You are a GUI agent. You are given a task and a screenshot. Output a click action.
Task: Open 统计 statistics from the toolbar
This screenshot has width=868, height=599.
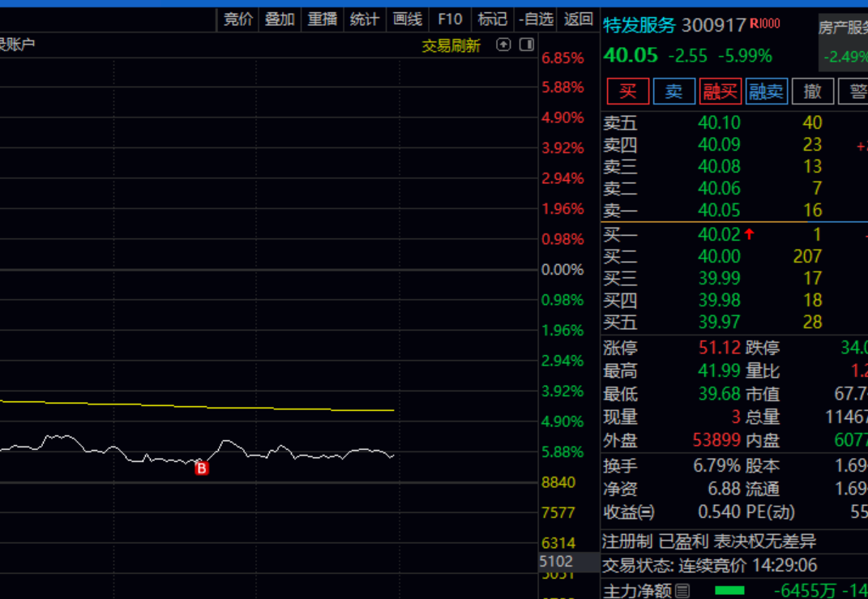pos(364,19)
